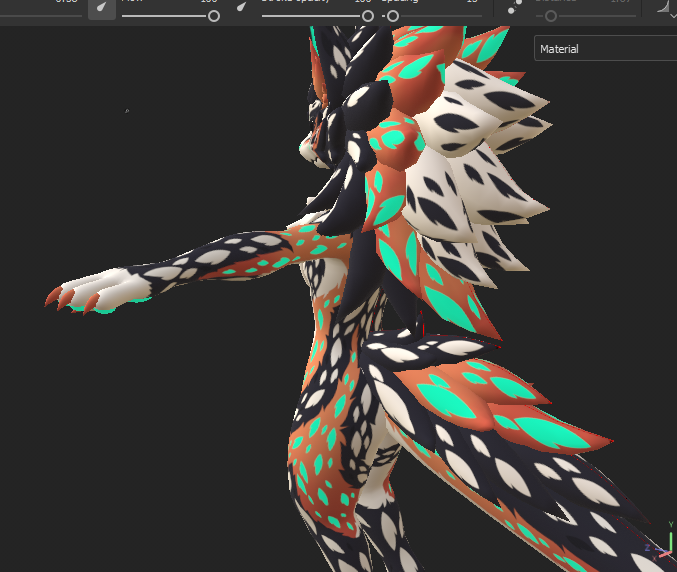Click the Spacing slider handle
The width and height of the screenshot is (677, 572).
tap(393, 16)
